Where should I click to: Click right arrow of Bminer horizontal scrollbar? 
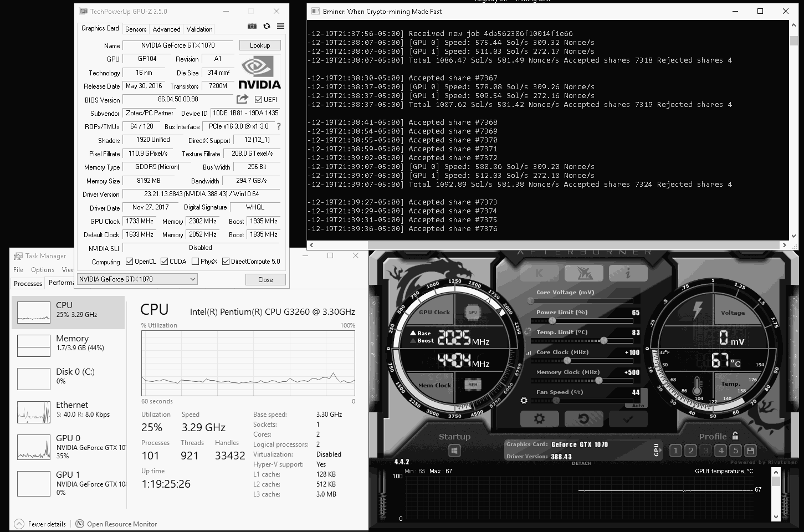(785, 245)
